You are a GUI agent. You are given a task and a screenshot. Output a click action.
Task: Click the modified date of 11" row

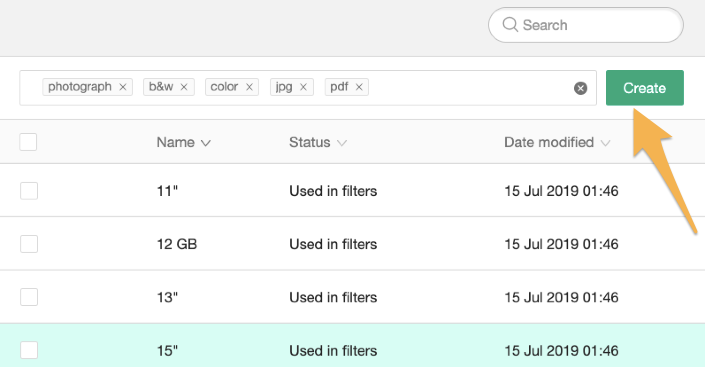point(561,191)
